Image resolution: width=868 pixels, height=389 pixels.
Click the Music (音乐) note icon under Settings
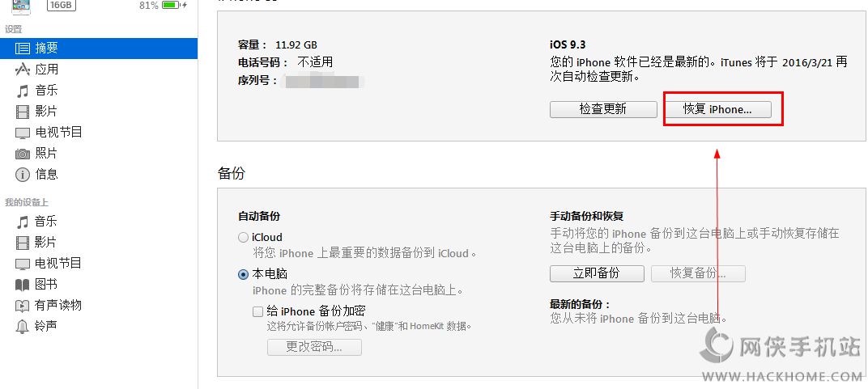pyautogui.click(x=22, y=91)
